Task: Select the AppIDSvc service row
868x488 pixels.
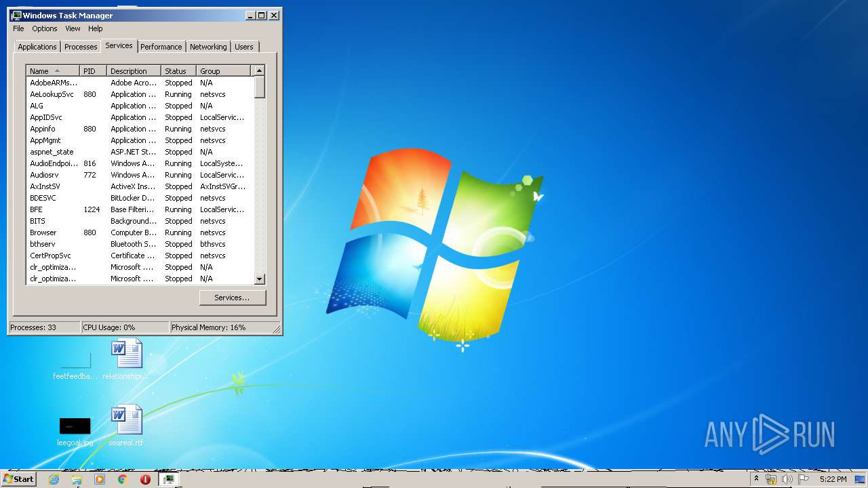Action: click(140, 117)
